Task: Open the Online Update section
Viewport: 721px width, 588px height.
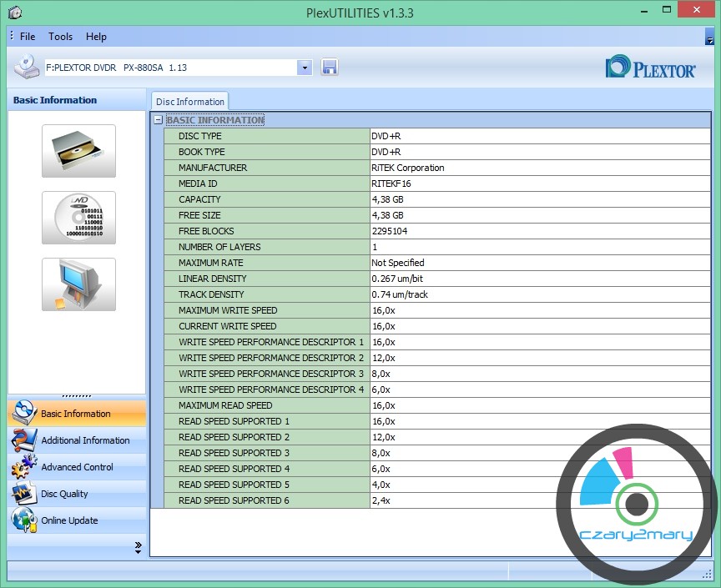Action: [69, 520]
